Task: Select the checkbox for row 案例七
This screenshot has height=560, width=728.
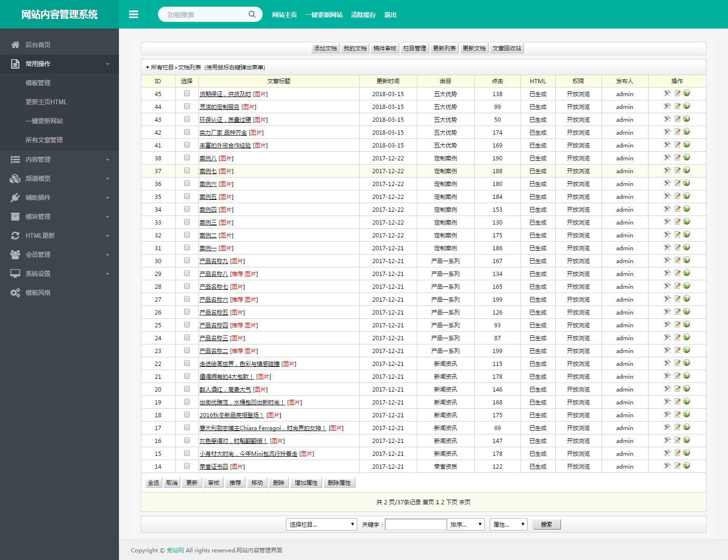Action: pos(187,171)
